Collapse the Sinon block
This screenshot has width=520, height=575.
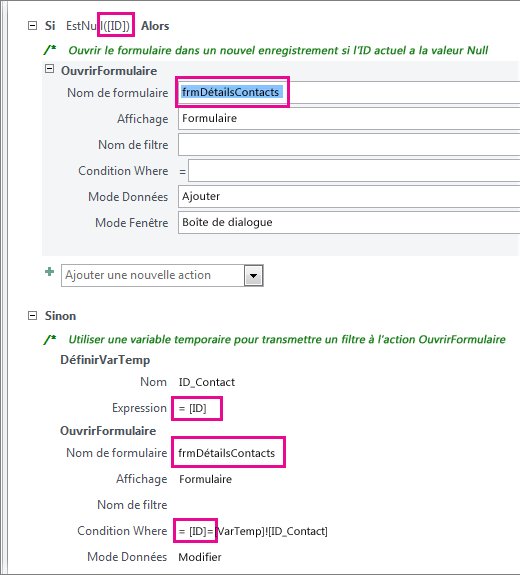point(32,316)
